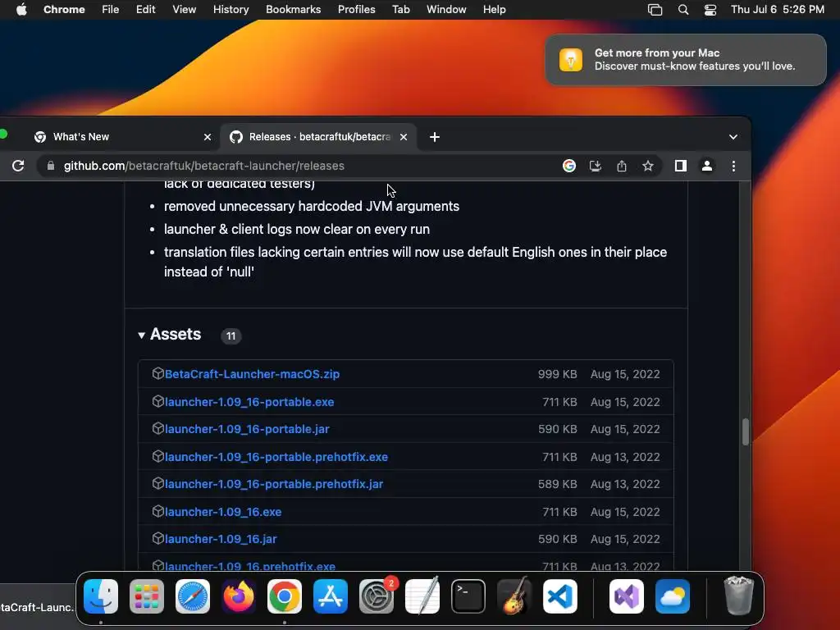The height and width of the screenshot is (630, 840).
Task: Open the View menu
Action: [184, 10]
